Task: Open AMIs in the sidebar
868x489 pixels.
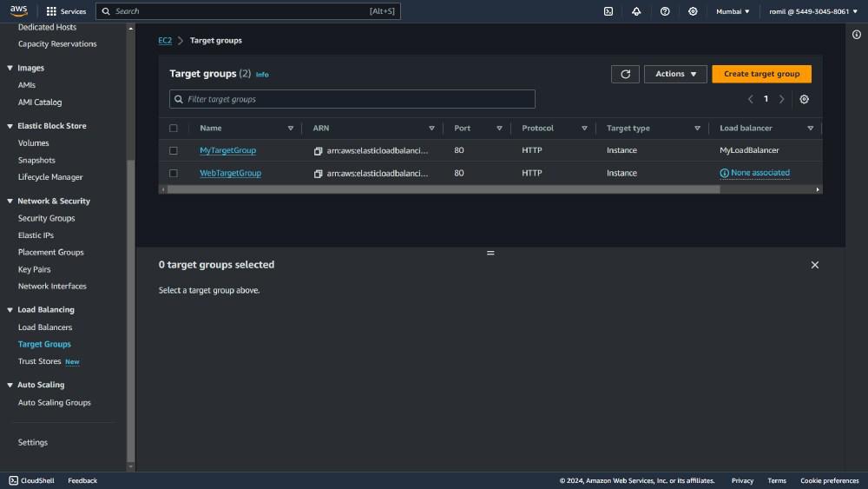Action: (x=27, y=85)
